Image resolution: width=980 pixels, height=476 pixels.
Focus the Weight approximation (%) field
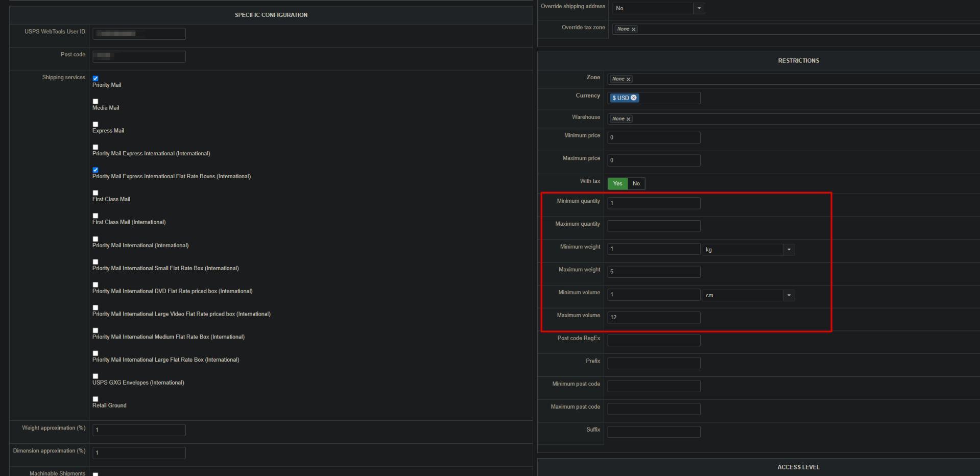point(139,430)
